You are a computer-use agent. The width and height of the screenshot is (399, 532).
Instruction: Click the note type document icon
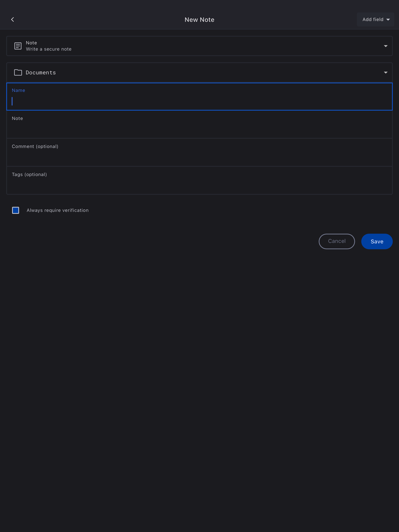(18, 46)
